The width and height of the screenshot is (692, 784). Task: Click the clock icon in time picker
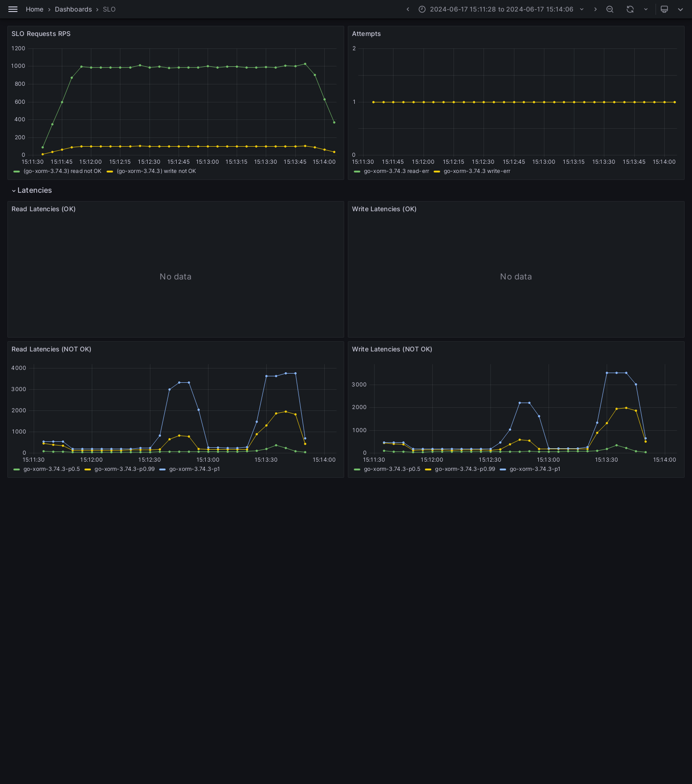tap(422, 9)
